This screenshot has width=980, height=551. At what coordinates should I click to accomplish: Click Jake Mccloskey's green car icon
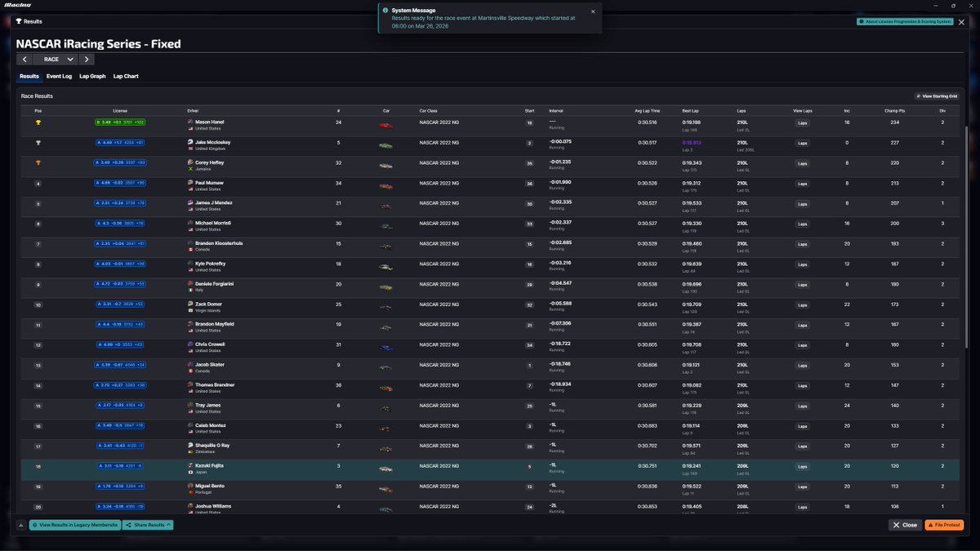click(385, 145)
